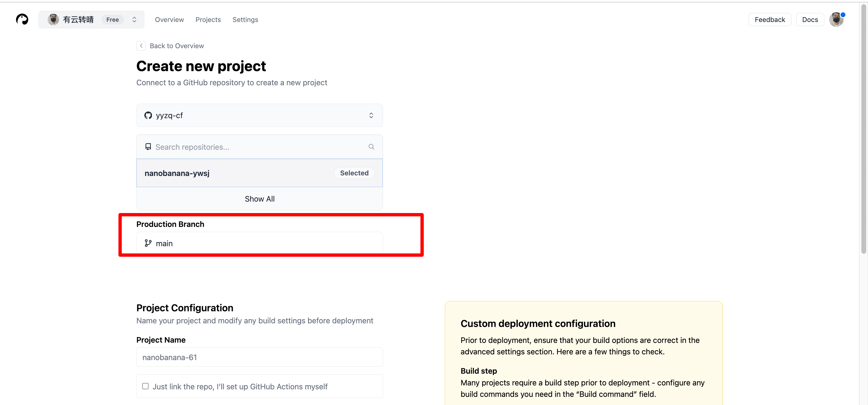Expand the organization switcher dropdown
The height and width of the screenshot is (405, 868).
pos(134,19)
